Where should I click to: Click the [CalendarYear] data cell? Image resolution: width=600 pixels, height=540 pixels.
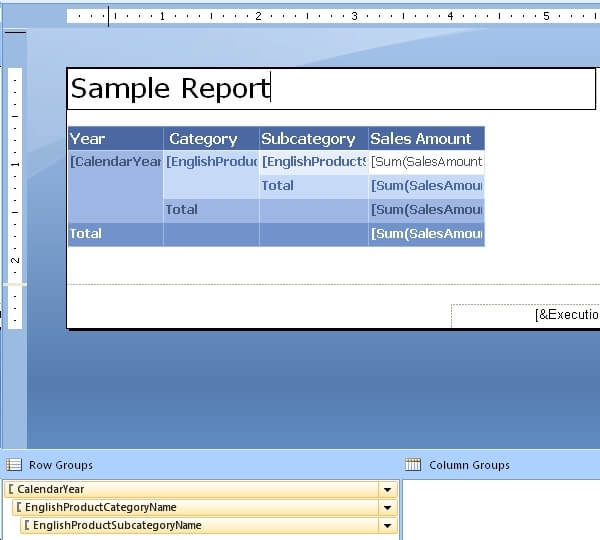(x=116, y=186)
